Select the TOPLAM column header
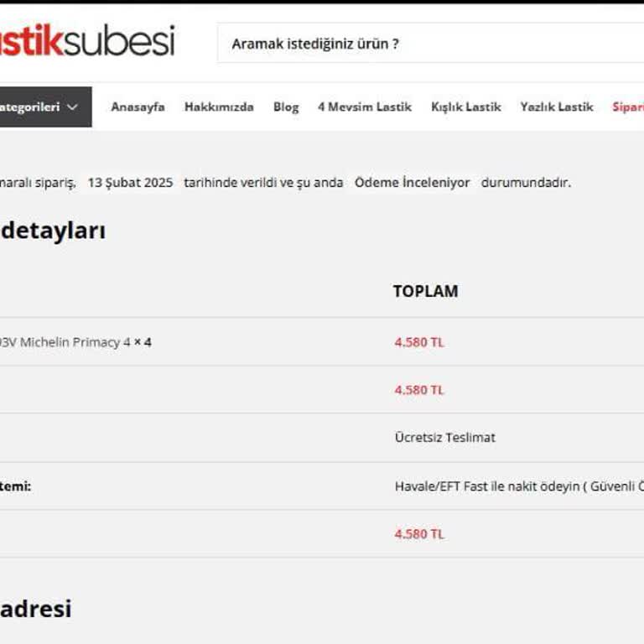Screen dimensions: 644x644 [x=425, y=291]
